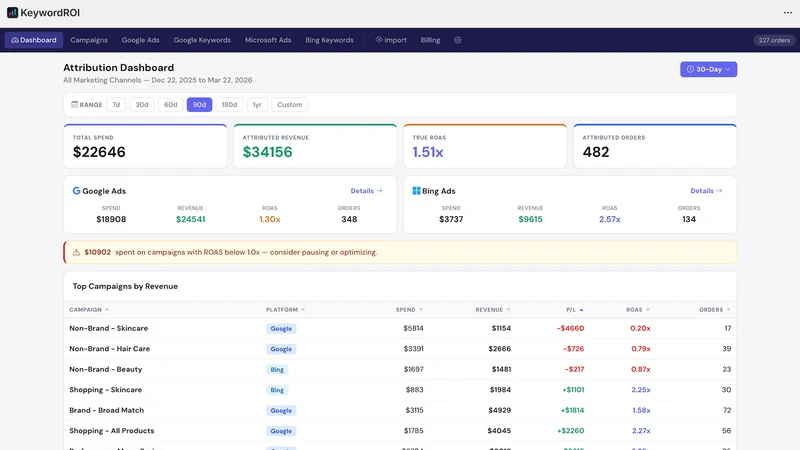
Task: Open the Import page
Action: pos(391,40)
